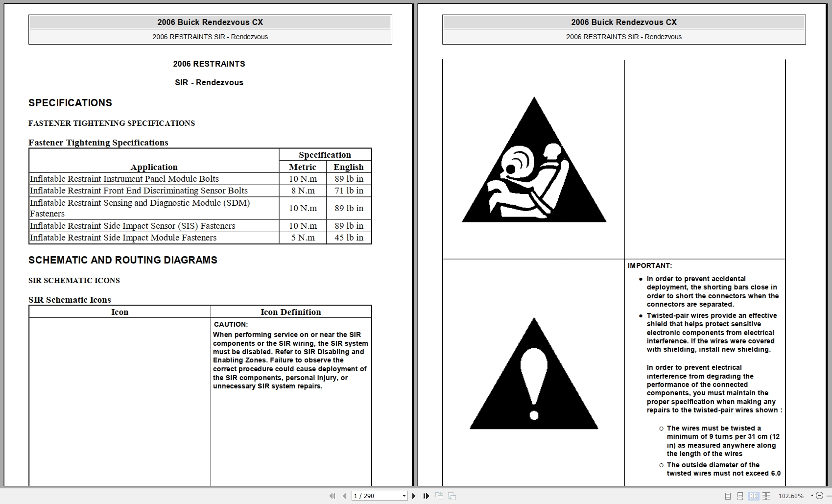832x504 pixels.
Task: Click the 5 N.m metric value
Action: (x=303, y=238)
